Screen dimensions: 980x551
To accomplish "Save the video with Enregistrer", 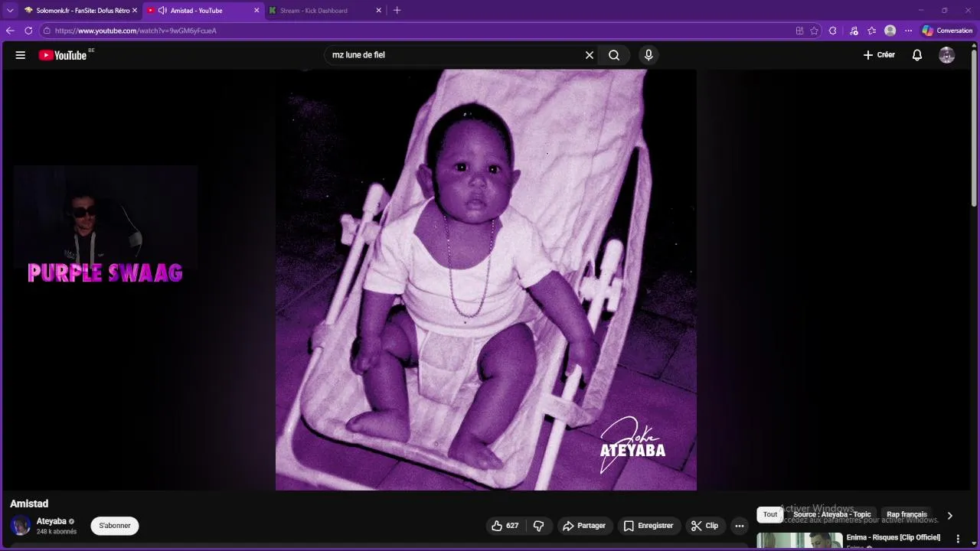I will click(648, 526).
